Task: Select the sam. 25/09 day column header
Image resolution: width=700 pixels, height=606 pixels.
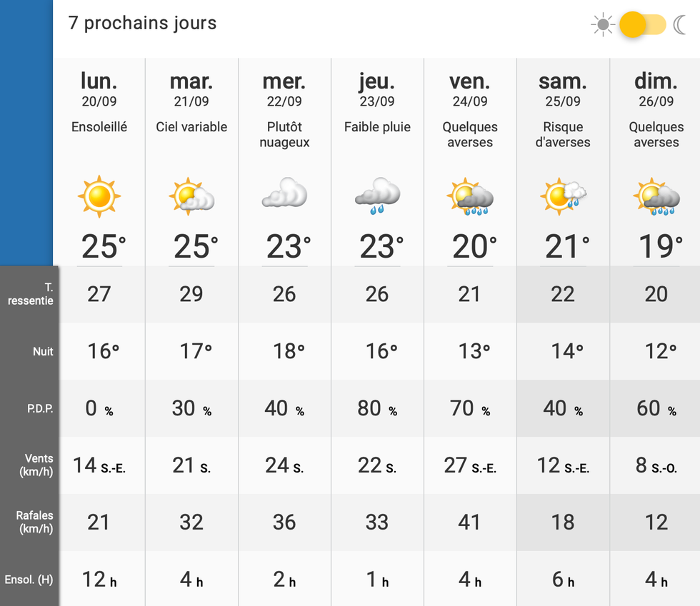Action: (563, 89)
